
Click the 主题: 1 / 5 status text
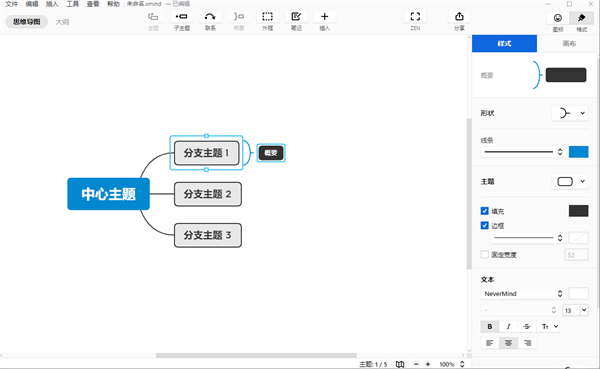click(x=373, y=364)
